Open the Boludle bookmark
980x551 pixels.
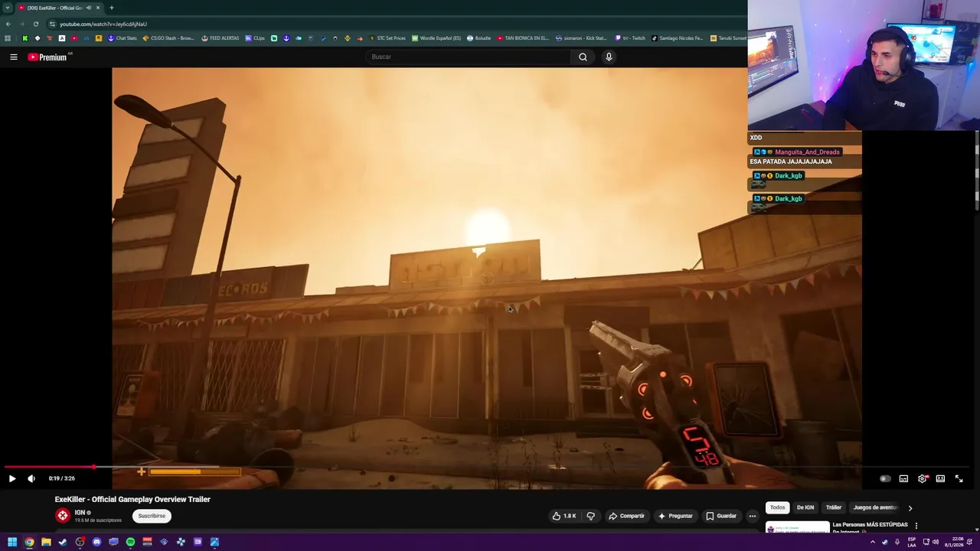[479, 38]
